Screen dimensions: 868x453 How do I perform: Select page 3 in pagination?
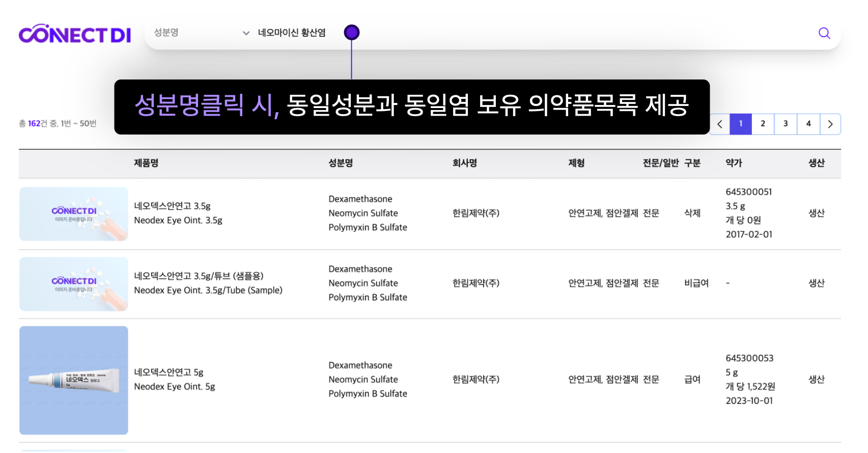click(786, 124)
